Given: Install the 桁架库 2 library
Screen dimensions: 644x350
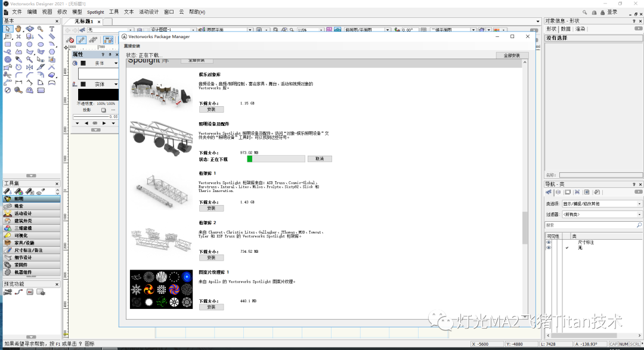Looking at the screenshot, I should pos(211,258).
